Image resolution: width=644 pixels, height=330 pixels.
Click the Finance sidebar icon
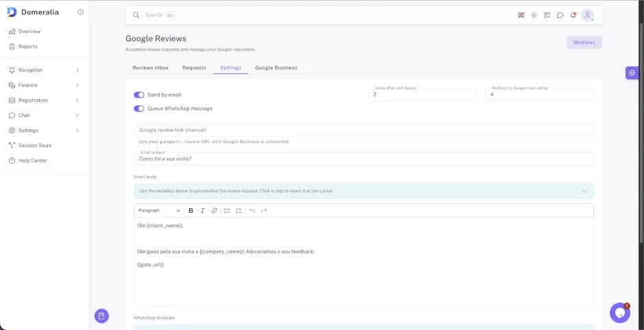(x=12, y=86)
